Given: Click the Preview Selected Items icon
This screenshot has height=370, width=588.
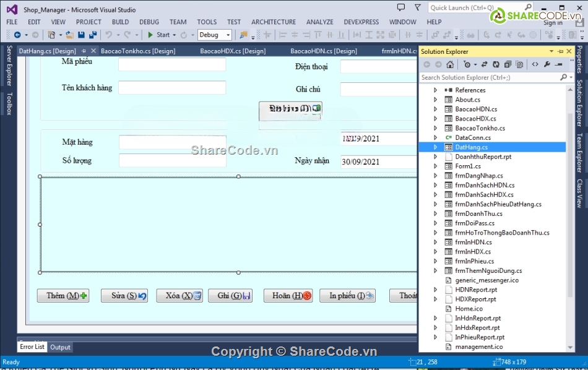Looking at the screenshot, I should pyautogui.click(x=559, y=64).
